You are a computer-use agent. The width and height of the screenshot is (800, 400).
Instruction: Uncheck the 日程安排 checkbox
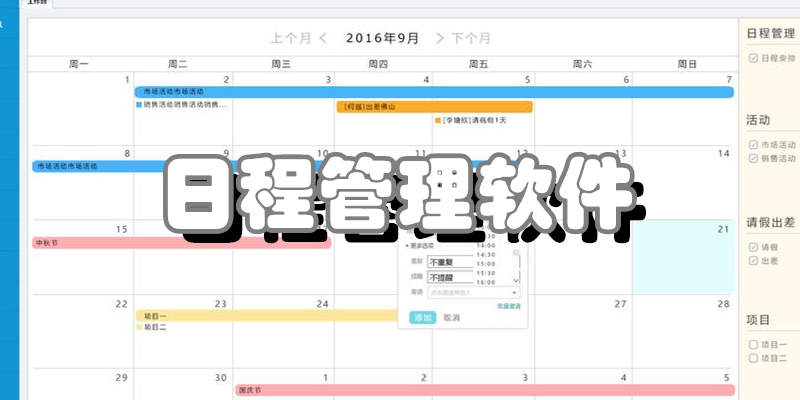(753, 58)
